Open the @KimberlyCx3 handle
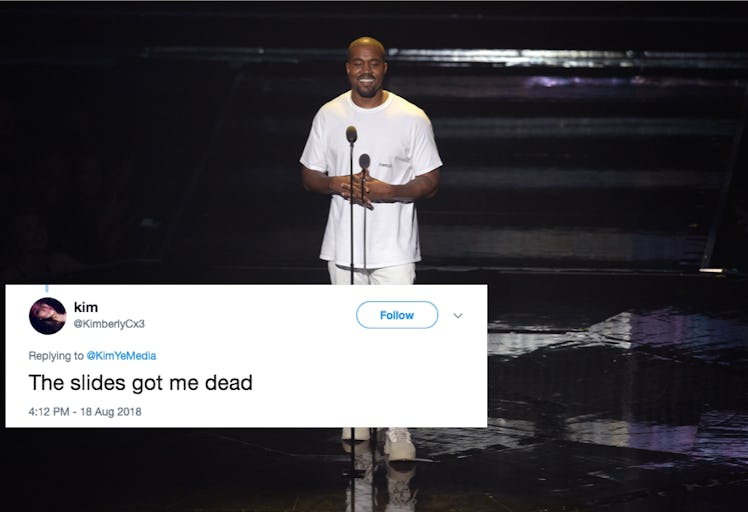748x512 pixels. (x=109, y=324)
